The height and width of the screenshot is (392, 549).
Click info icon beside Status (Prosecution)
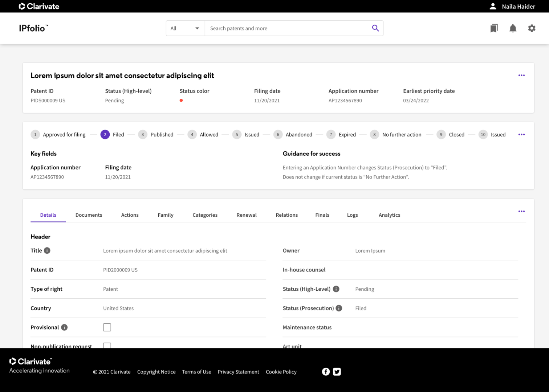point(339,308)
